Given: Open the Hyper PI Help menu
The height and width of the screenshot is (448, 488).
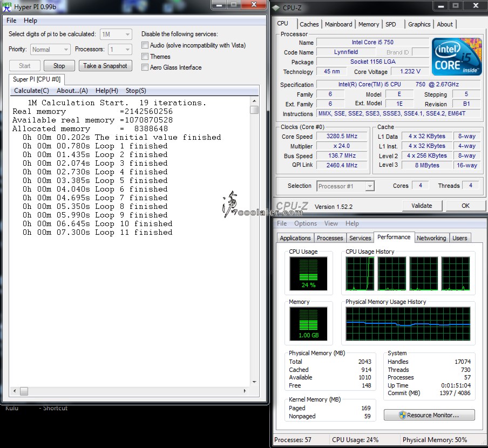Looking at the screenshot, I should [x=30, y=21].
